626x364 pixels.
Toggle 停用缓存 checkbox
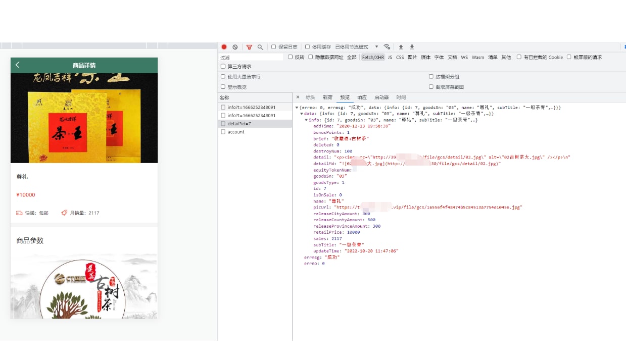(307, 47)
